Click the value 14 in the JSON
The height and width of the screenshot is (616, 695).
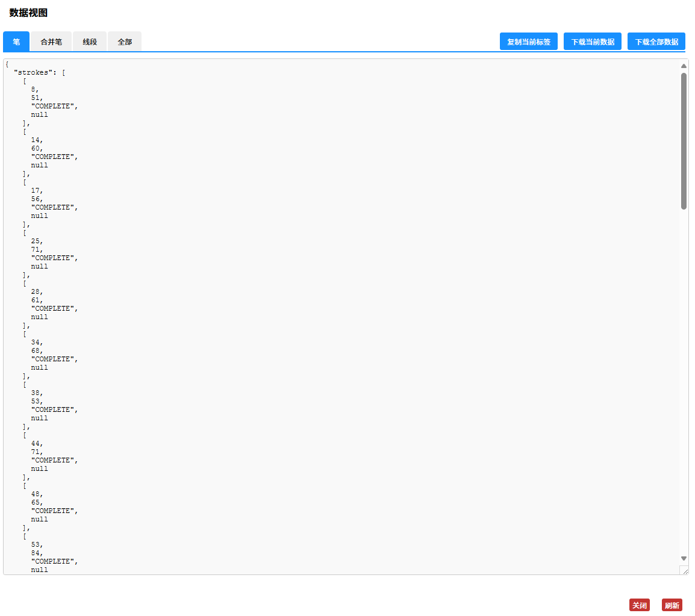pyautogui.click(x=37, y=140)
